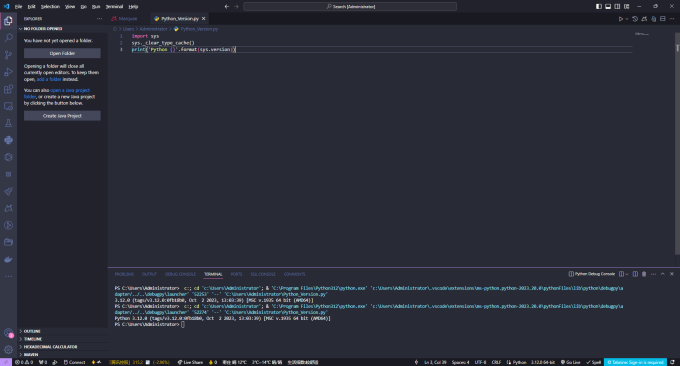Kill terminal with the trash icon

tap(644, 274)
